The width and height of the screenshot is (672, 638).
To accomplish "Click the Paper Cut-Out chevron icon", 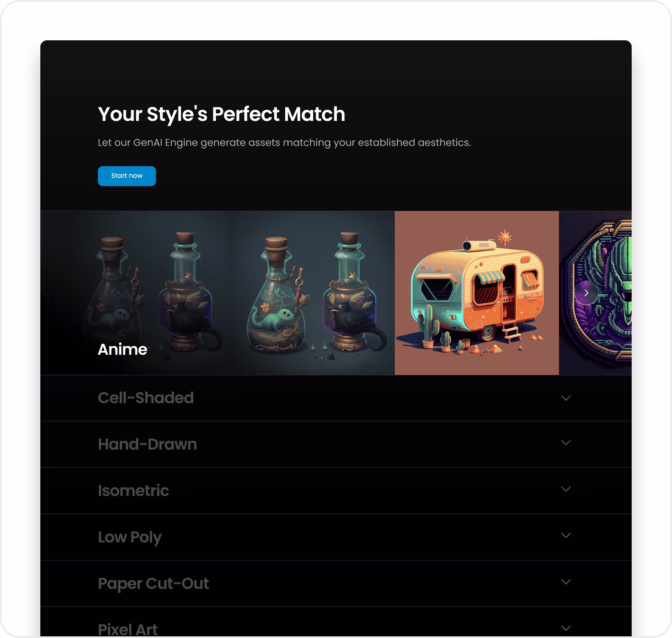I will (566, 582).
